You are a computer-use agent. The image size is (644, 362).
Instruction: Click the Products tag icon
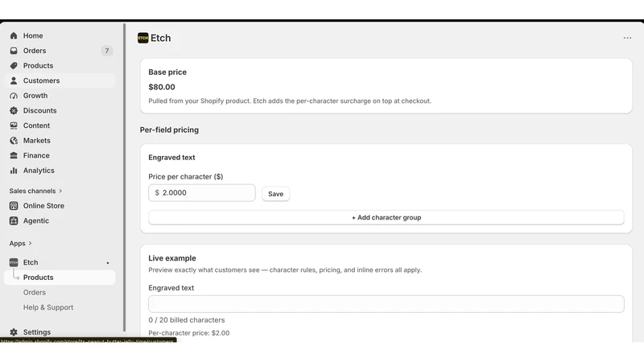tap(14, 66)
